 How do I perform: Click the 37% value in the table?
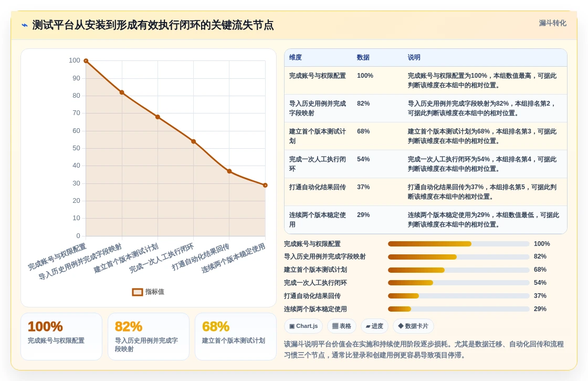363,187
